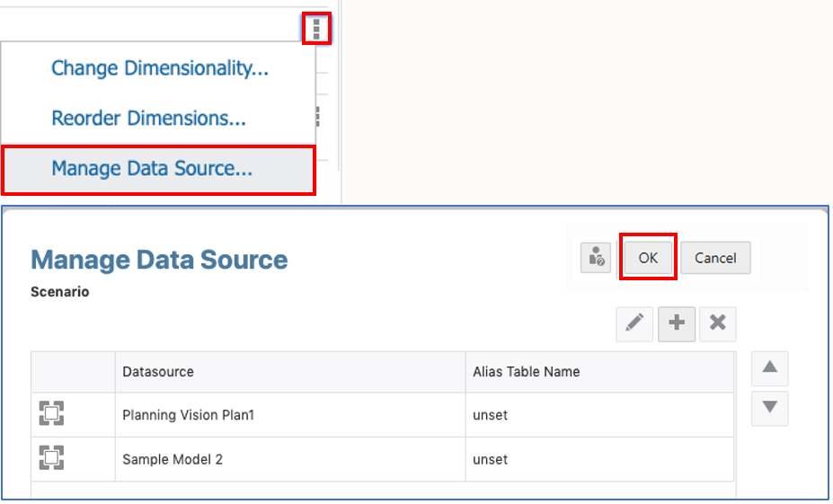The height and width of the screenshot is (504, 833).
Task: Delete datasource using the X icon
Action: click(717, 324)
